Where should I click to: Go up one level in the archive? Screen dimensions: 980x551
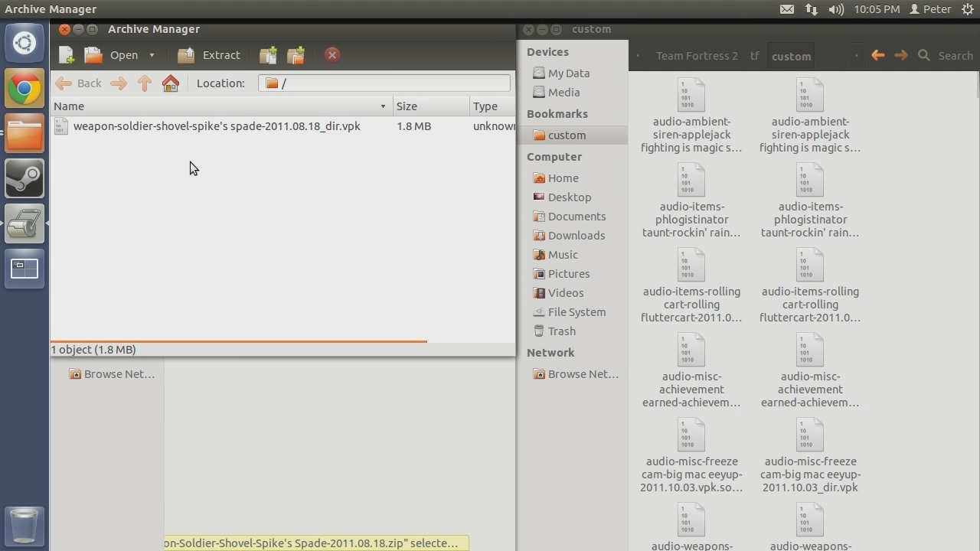tap(144, 83)
